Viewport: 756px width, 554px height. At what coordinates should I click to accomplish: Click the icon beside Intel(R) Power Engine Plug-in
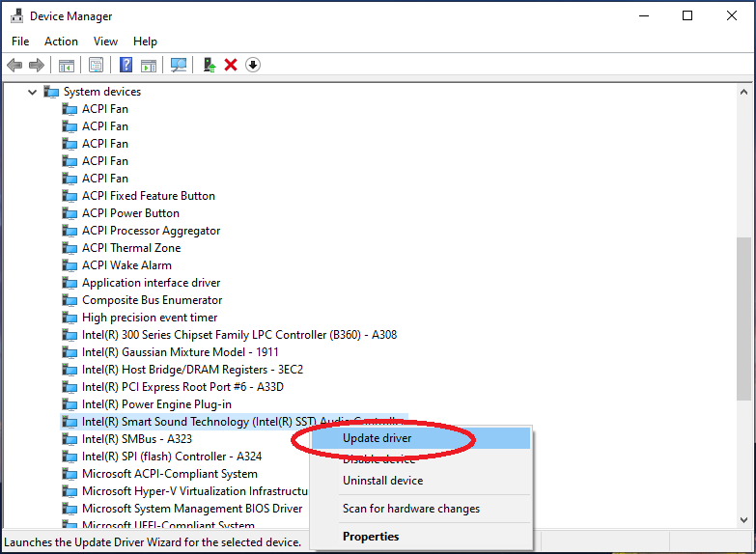click(70, 404)
